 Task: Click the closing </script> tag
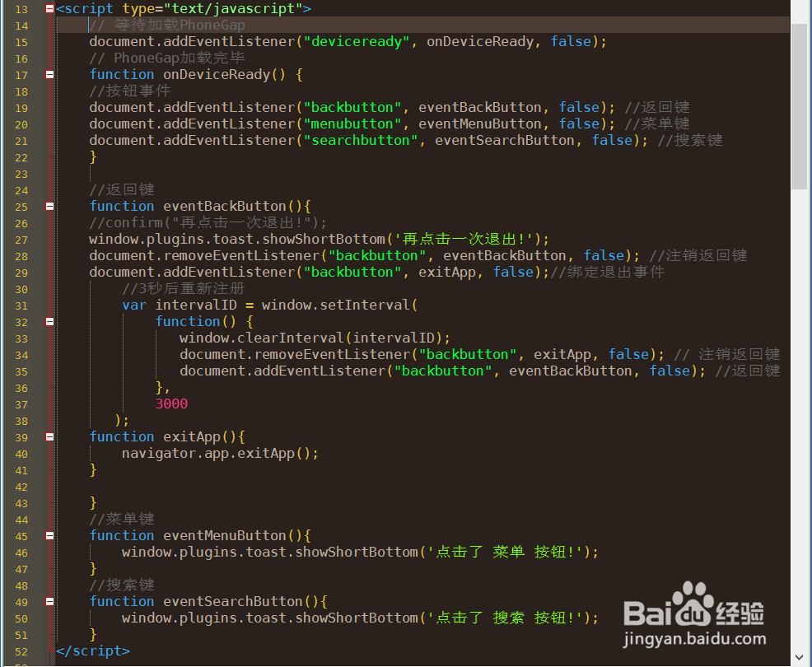pos(93,651)
